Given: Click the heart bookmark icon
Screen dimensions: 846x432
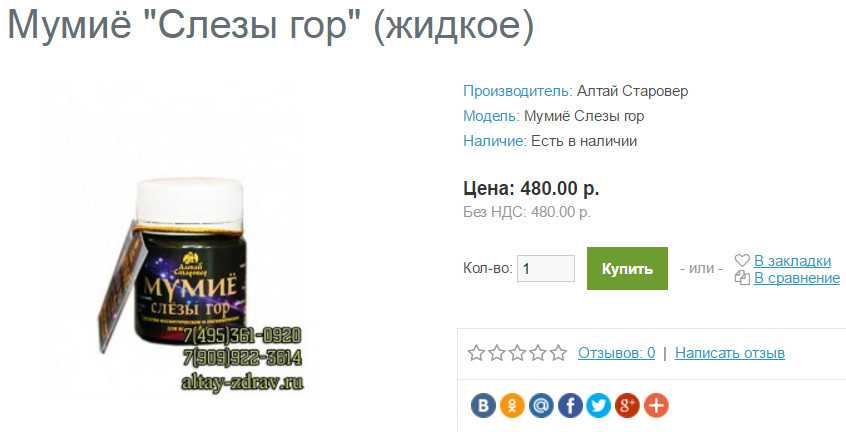Looking at the screenshot, I should [742, 260].
